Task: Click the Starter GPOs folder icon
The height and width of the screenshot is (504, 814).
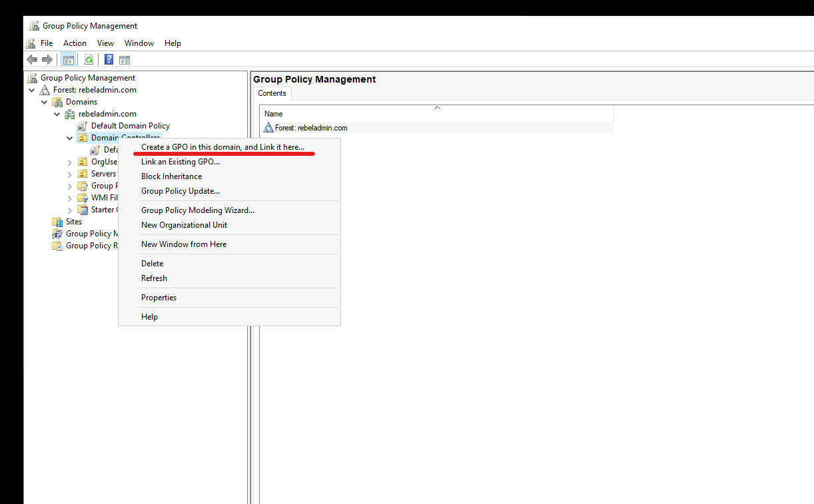Action: [x=83, y=210]
